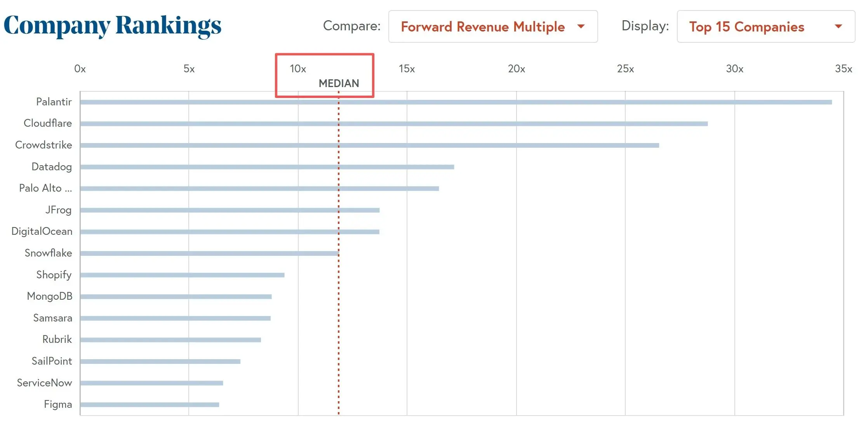
Task: Click the MongoDB company label
Action: click(50, 296)
